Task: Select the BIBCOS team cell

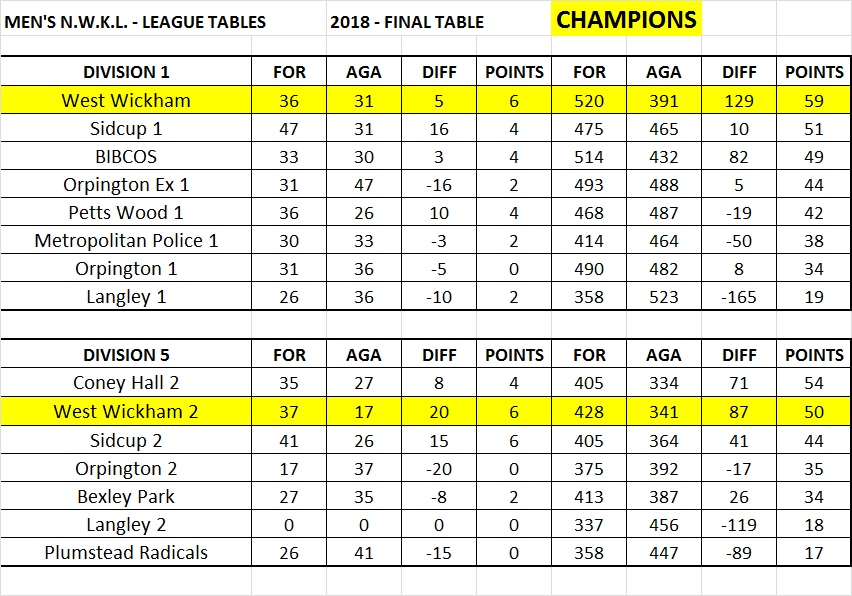Action: [x=126, y=157]
